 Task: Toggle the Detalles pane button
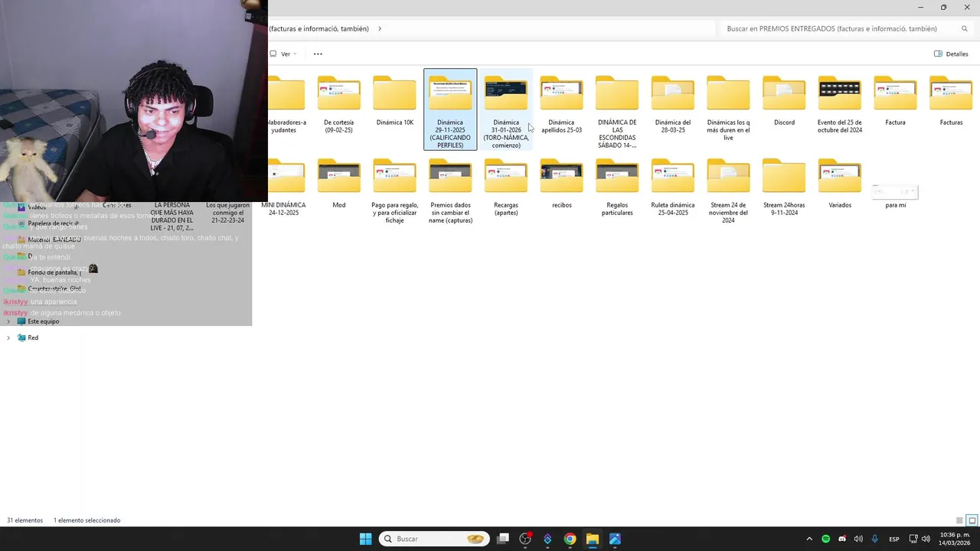point(951,54)
